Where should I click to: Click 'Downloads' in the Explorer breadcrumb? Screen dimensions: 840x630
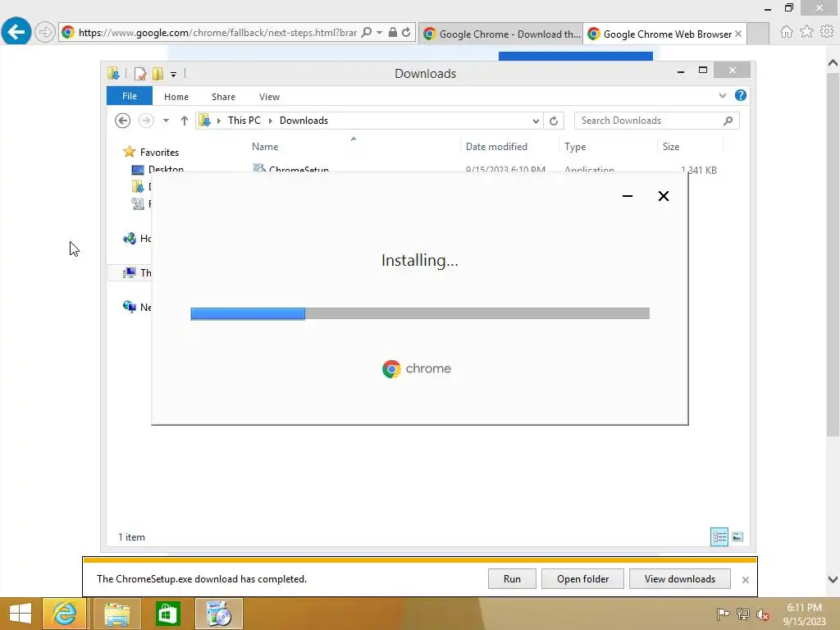click(x=304, y=121)
